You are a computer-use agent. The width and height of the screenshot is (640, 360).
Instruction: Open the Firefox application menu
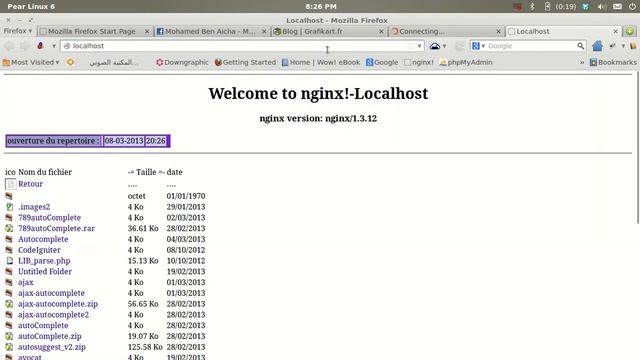18,31
